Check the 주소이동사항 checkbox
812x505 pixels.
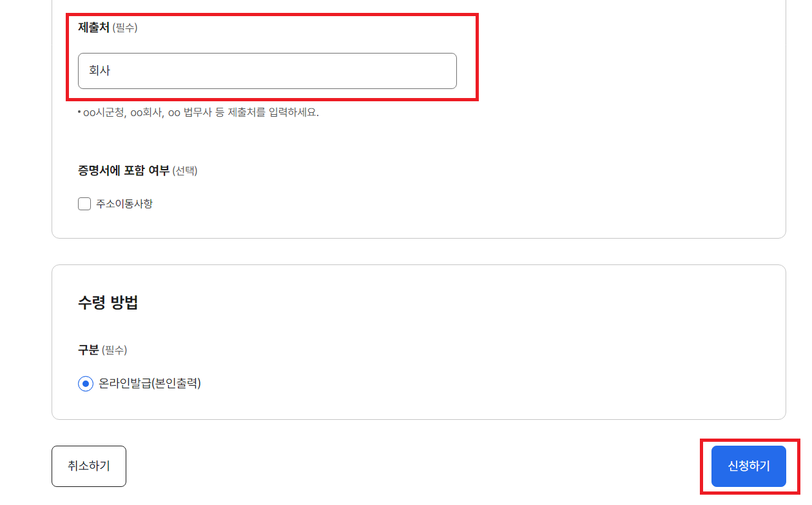[84, 204]
